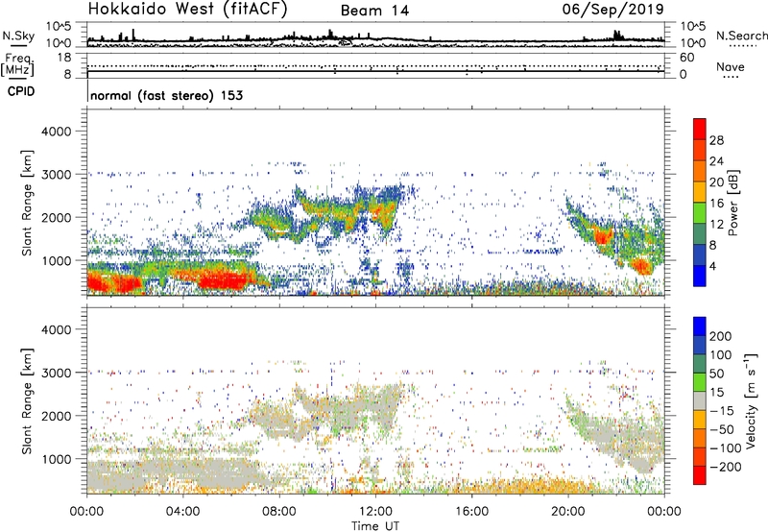Click the "12" label on the Power colorbar
The image size is (768, 532).
click(716, 224)
